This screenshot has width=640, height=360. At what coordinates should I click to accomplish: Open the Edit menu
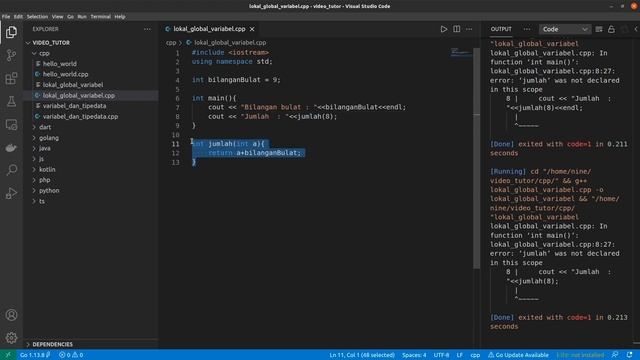pyautogui.click(x=18, y=17)
